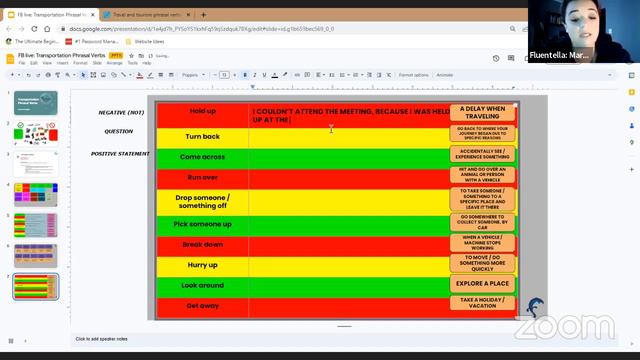Toggle Bold formatting
The height and width of the screenshot is (360, 640).
coord(245,75)
